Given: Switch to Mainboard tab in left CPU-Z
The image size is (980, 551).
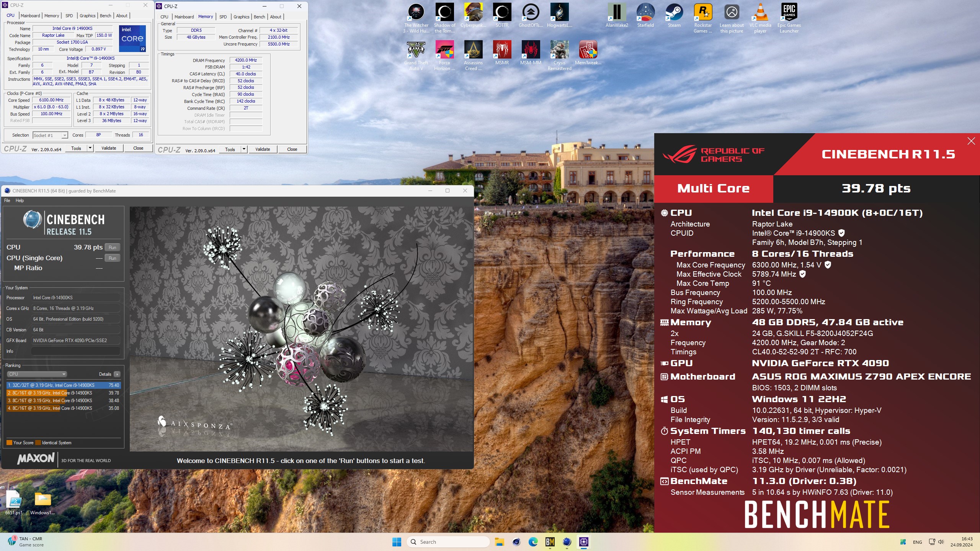Looking at the screenshot, I should 30,16.
